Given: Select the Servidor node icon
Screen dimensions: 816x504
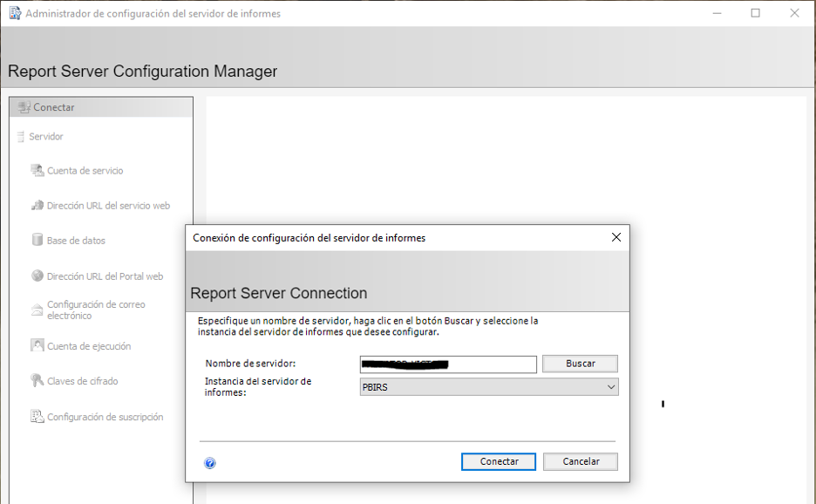Looking at the screenshot, I should coord(20,137).
